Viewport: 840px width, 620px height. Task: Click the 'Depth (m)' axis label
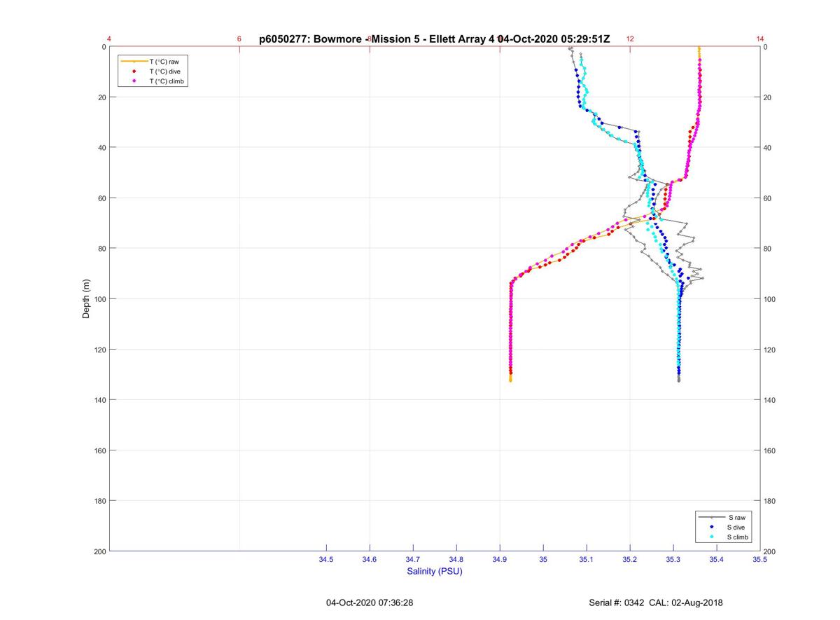coord(86,299)
